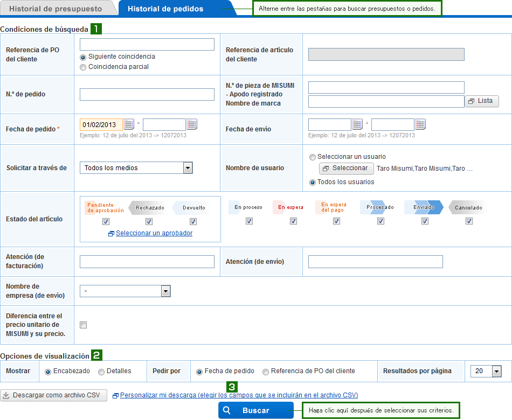Viewport: 512px width, 420px height.
Task: Open calendar for order start date
Action: click(x=129, y=124)
